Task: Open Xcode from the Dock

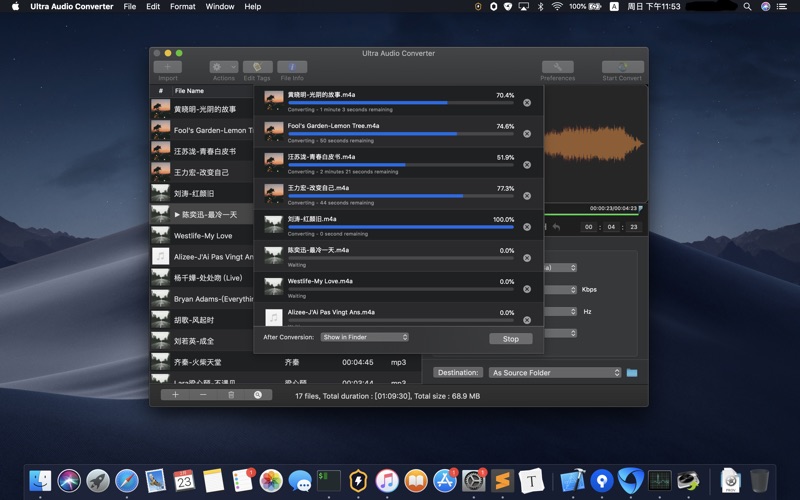Action: pyautogui.click(x=572, y=481)
